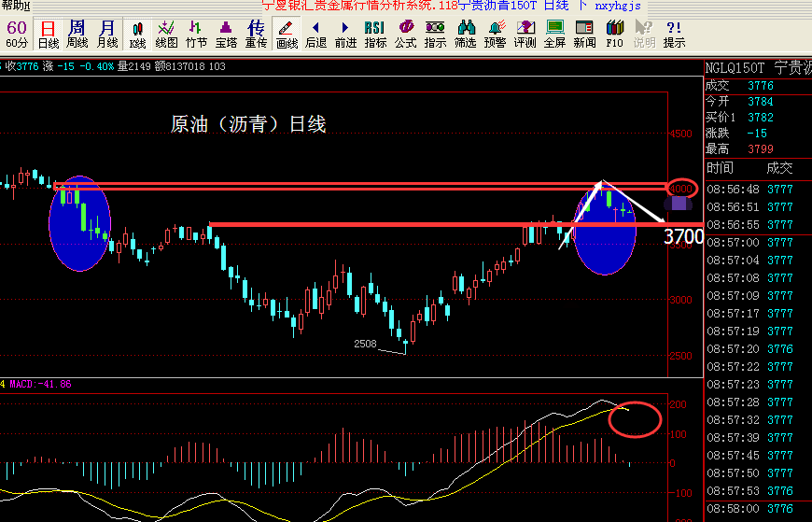812x522 pixels.
Task: Switch to 60分 (60-minute) chart
Action: tap(17, 35)
